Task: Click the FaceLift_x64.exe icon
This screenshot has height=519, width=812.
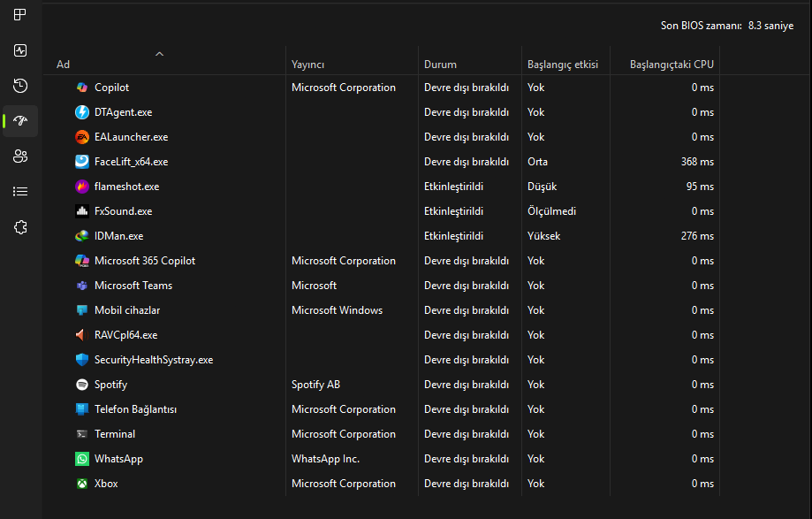Action: click(82, 162)
